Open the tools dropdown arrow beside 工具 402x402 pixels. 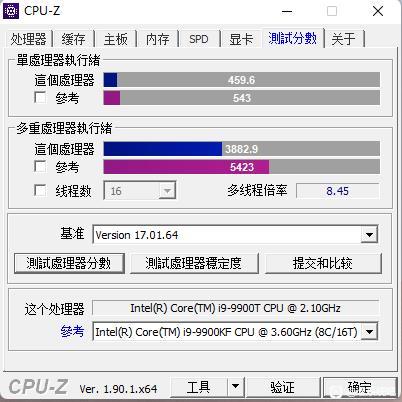[x=236, y=387]
